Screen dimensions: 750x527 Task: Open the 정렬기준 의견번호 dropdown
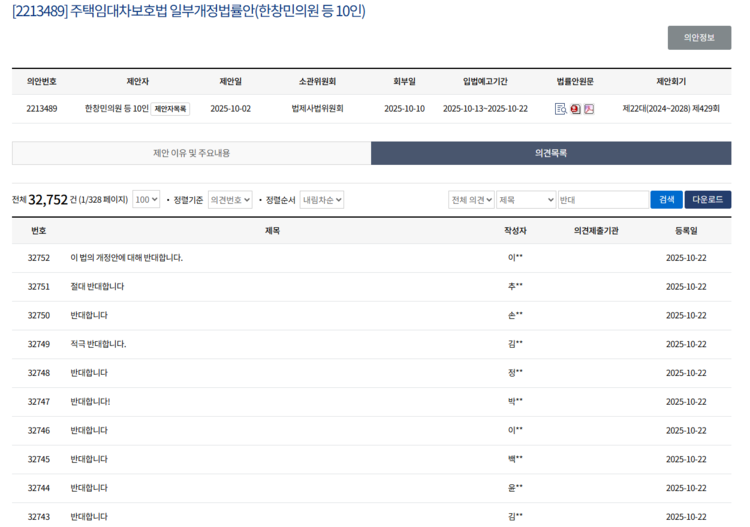click(230, 200)
